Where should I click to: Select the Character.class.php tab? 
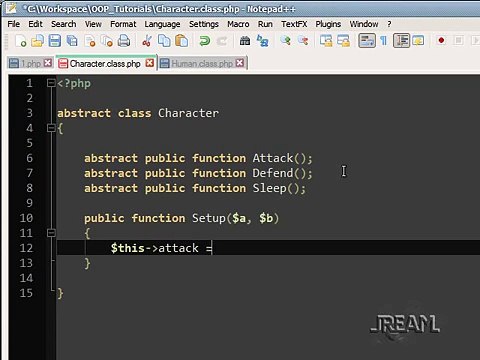[x=105, y=63]
